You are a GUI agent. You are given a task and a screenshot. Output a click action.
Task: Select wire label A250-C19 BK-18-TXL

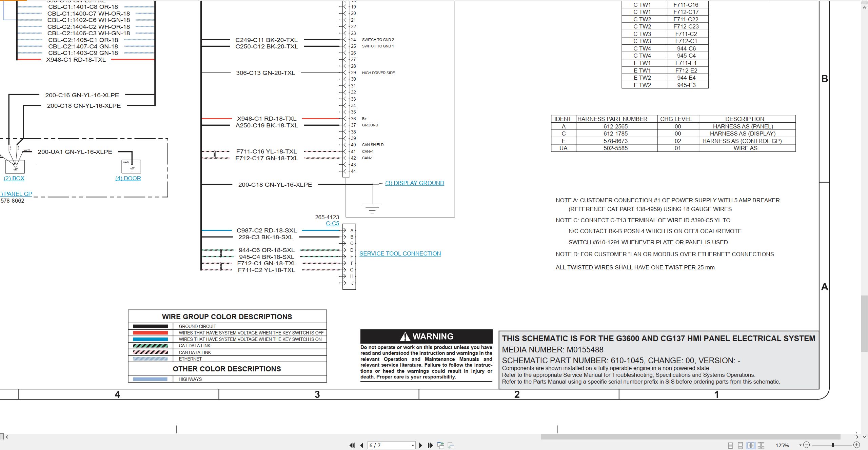267,125
